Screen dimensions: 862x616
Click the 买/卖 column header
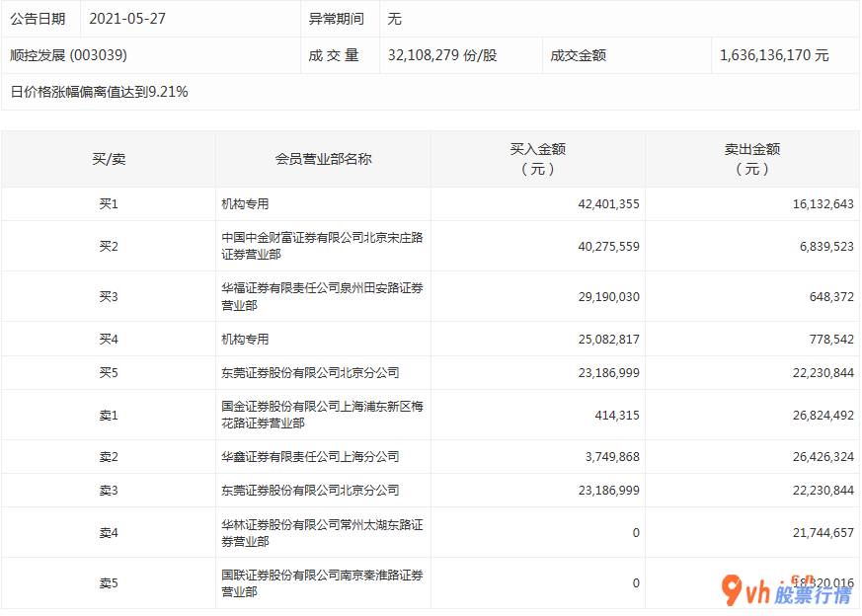coord(109,159)
